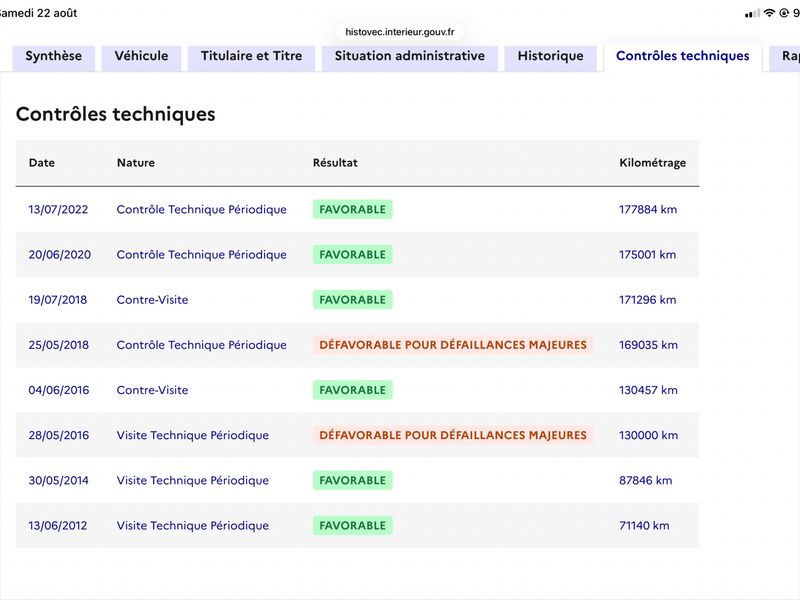Click the histovec.interieur.gouv.fr address bar
This screenshot has height=600, width=800.
click(399, 32)
